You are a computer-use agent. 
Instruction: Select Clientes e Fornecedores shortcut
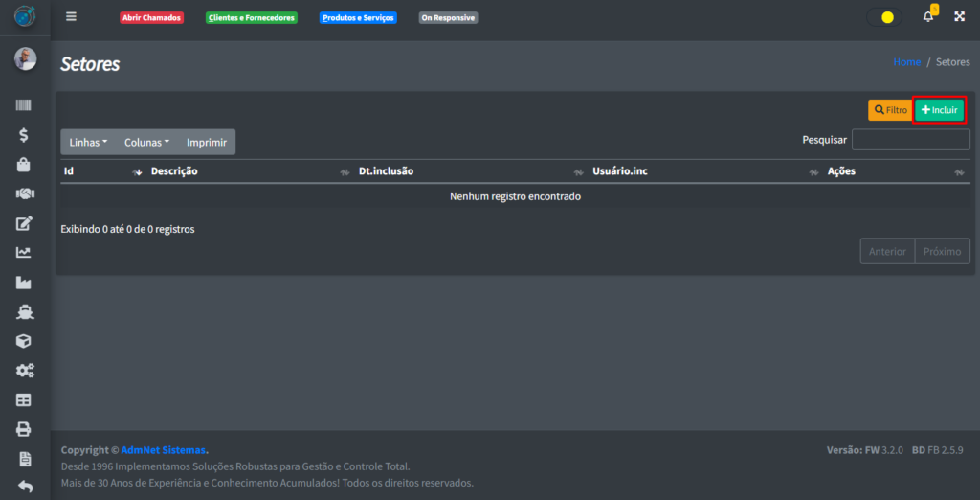click(252, 18)
